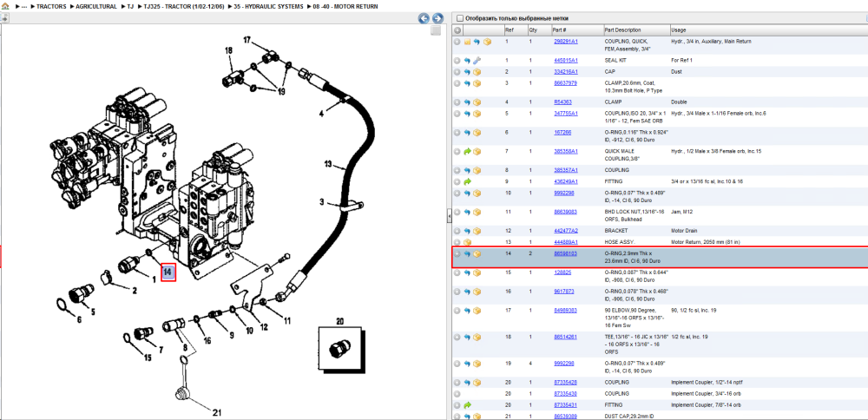Open 08-40 - MOTOR RETURN breadcrumb

point(345,7)
